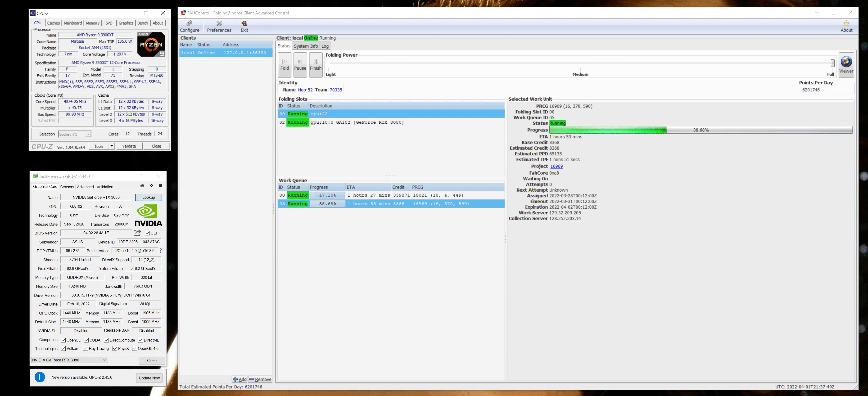Open the Graphics tab in CPU-Z
The height and width of the screenshot is (396, 868).
126,23
